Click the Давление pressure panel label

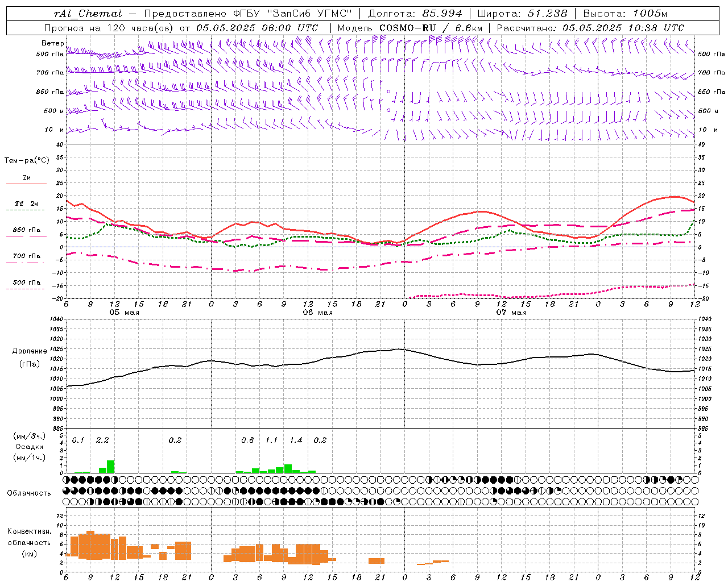(30, 351)
